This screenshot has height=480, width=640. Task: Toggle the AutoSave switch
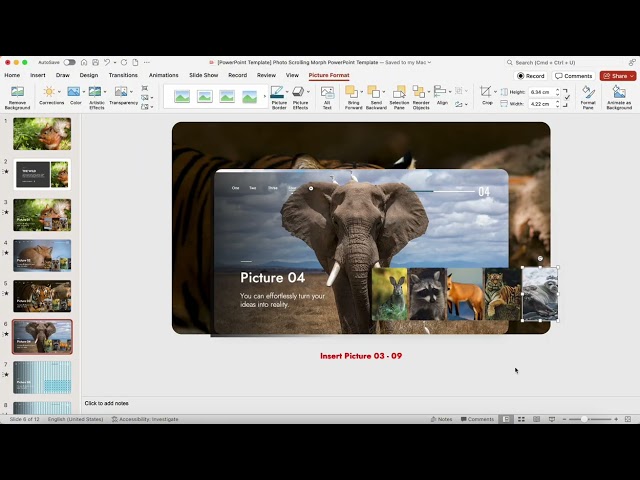(69, 62)
